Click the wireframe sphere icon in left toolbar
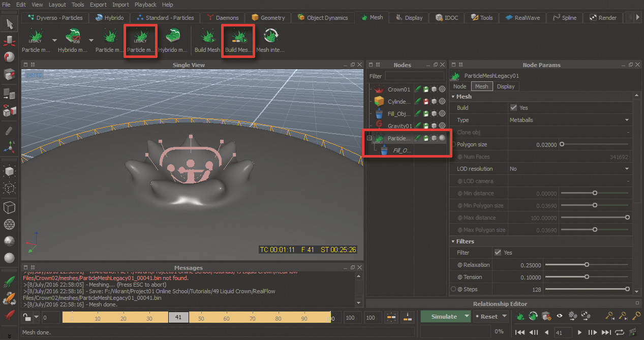The image size is (644, 340). coord(9,224)
